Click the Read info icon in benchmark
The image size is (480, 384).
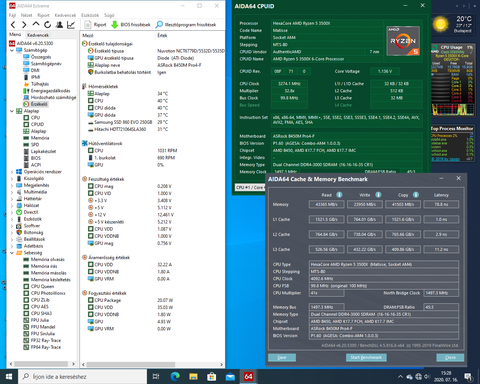339,195
